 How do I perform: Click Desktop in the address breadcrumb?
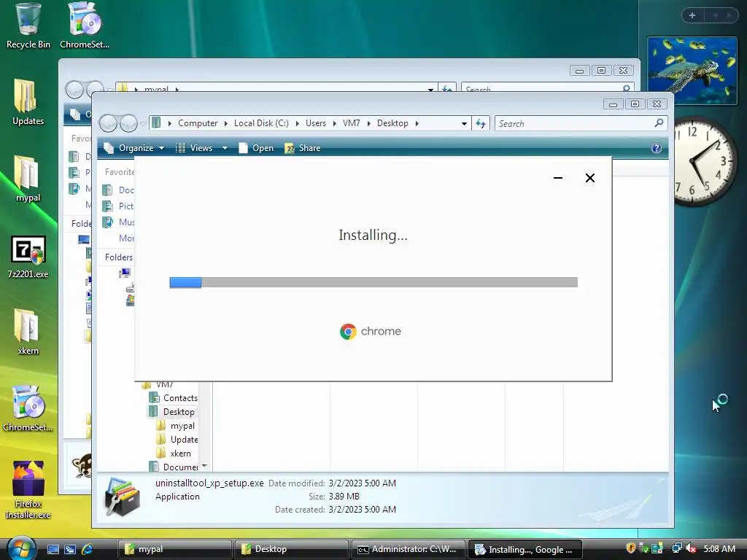coord(392,123)
